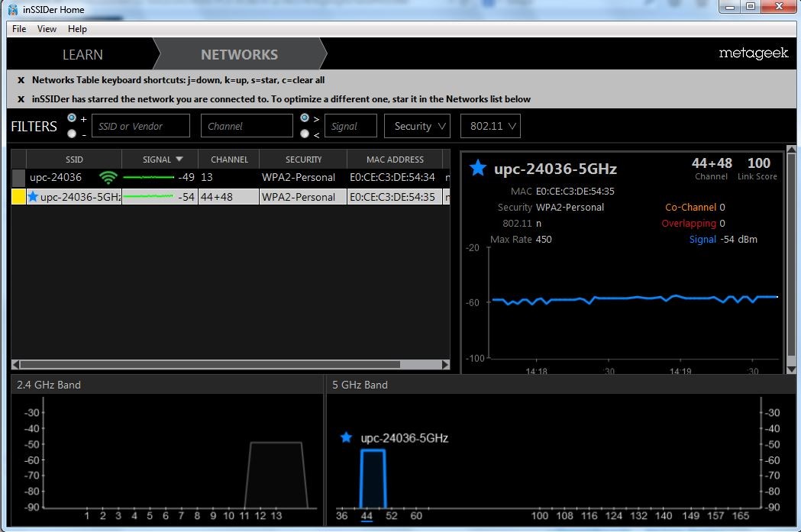
Task: Sort networks by the SIGNAL column header
Action: (163, 160)
